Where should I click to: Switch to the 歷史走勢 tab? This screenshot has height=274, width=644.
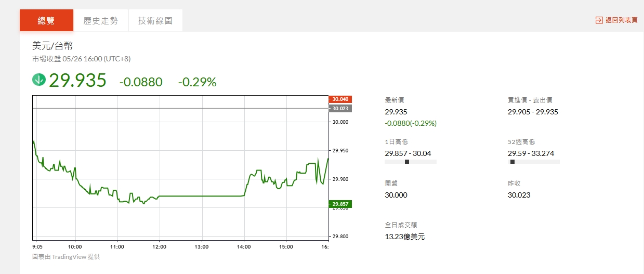click(101, 21)
